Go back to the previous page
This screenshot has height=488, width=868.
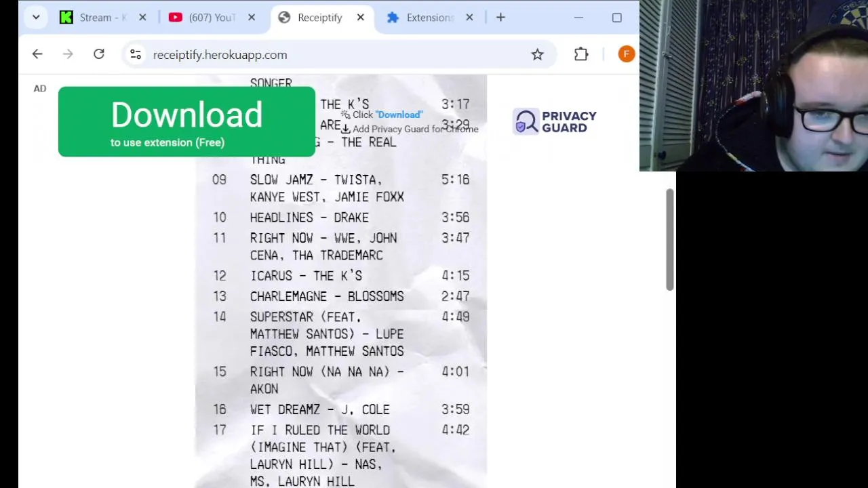click(x=37, y=54)
